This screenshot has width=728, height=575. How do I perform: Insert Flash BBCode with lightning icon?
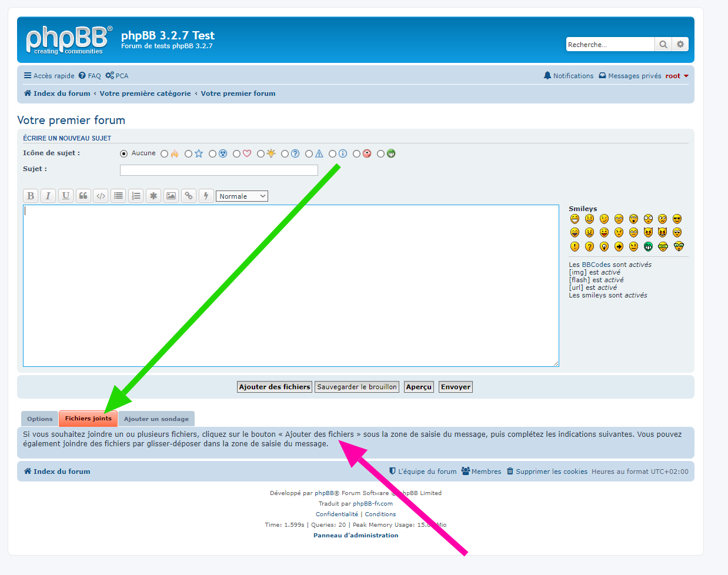(x=206, y=196)
